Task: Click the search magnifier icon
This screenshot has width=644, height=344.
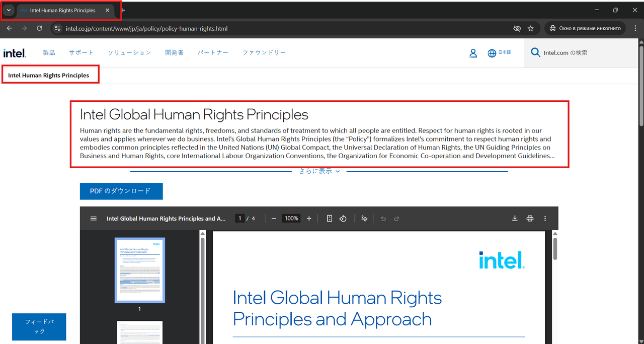Action: coord(535,52)
